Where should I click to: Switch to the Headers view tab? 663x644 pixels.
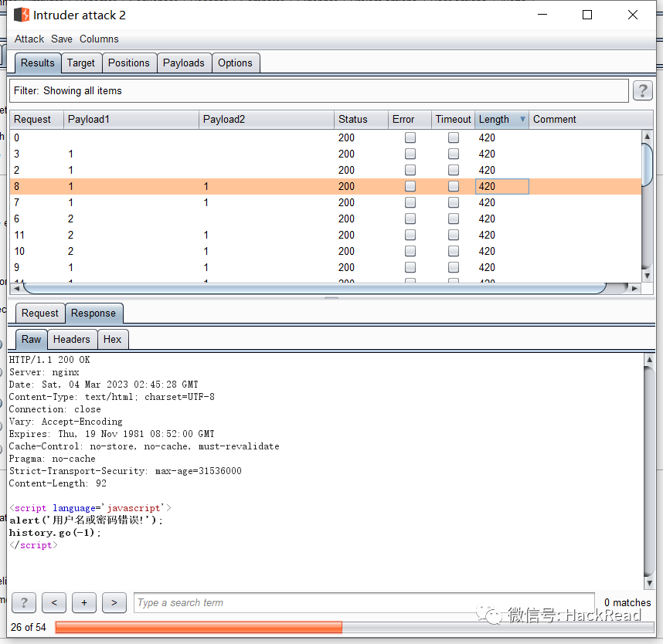coord(72,339)
